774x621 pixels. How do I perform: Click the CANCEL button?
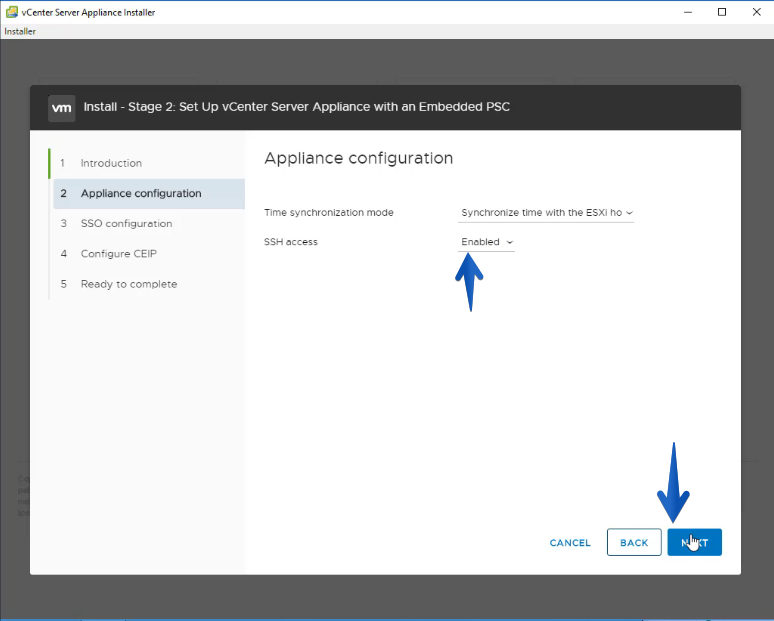point(570,543)
